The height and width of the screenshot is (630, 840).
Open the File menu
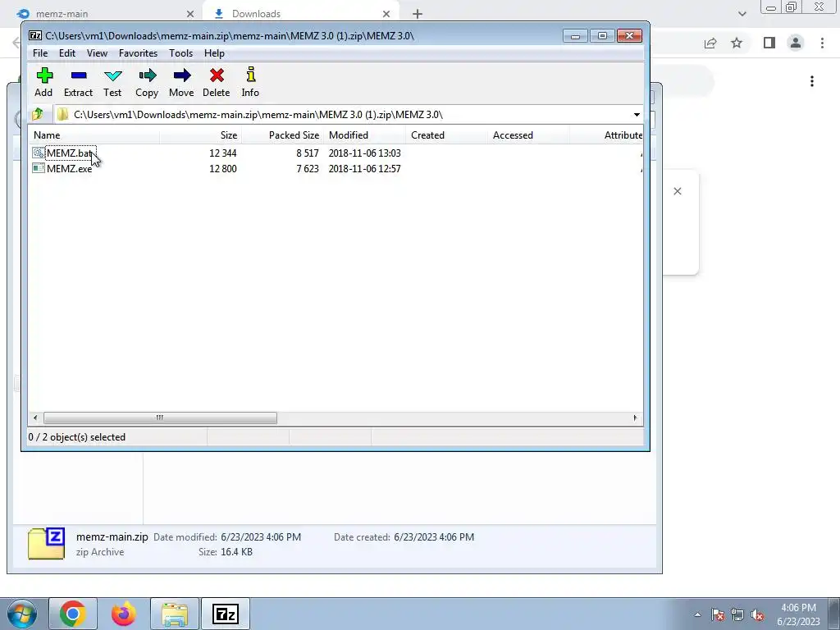[x=40, y=53]
